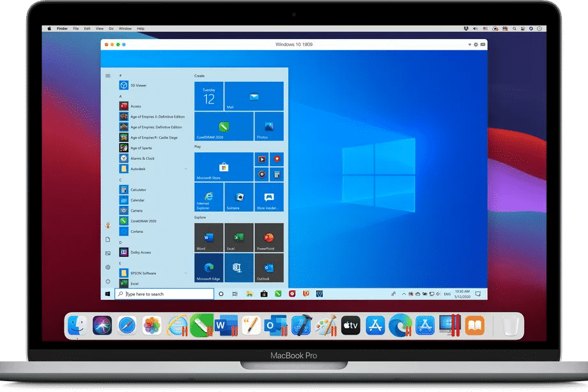Click the "Type here to search" box
The image size is (588, 392).
[164, 294]
